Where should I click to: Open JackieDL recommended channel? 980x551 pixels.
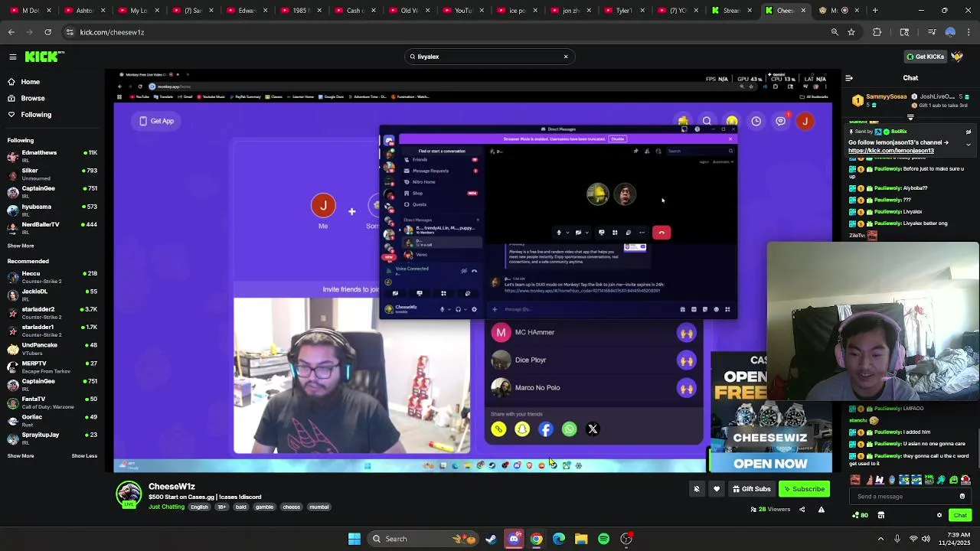tap(52, 295)
